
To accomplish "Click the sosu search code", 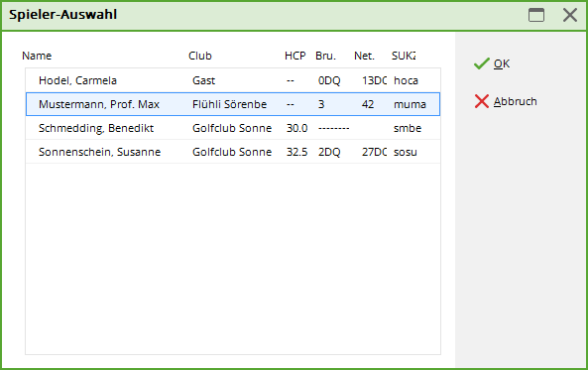I will pyautogui.click(x=406, y=152).
